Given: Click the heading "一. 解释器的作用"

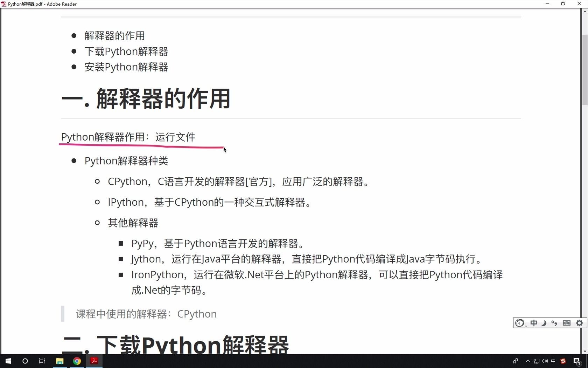Looking at the screenshot, I should click(146, 99).
